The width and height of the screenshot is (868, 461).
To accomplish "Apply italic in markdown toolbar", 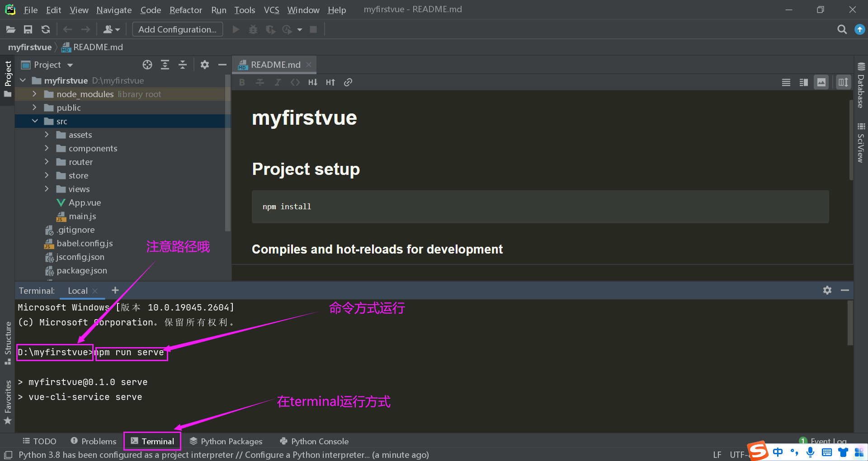I will pyautogui.click(x=278, y=82).
